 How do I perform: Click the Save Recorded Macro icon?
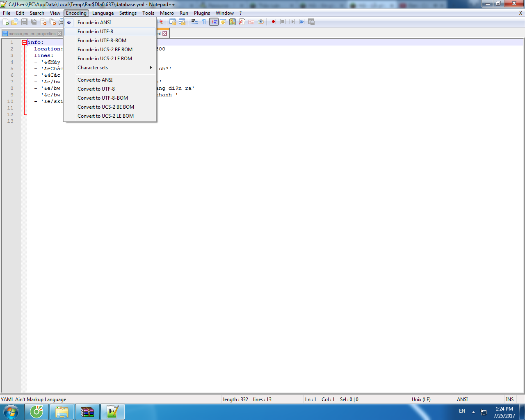[x=311, y=22]
